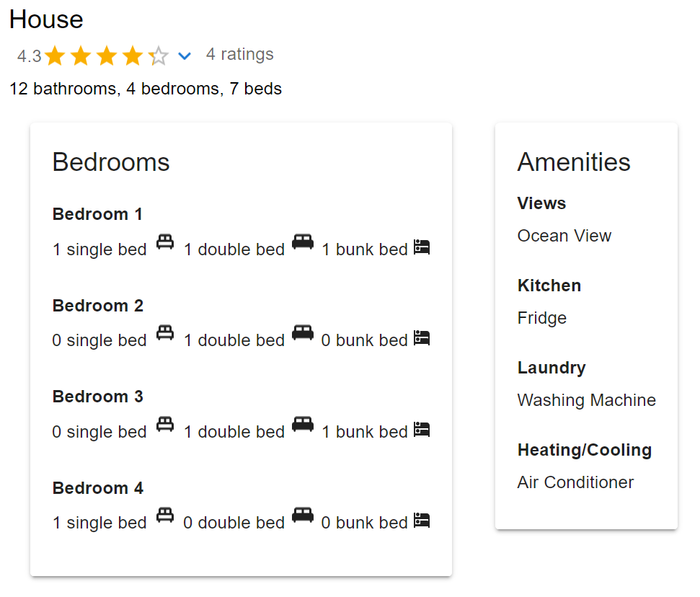Click the bunk bed icon in Bedroom 2
Image resolution: width=700 pixels, height=597 pixels.
tap(422, 338)
